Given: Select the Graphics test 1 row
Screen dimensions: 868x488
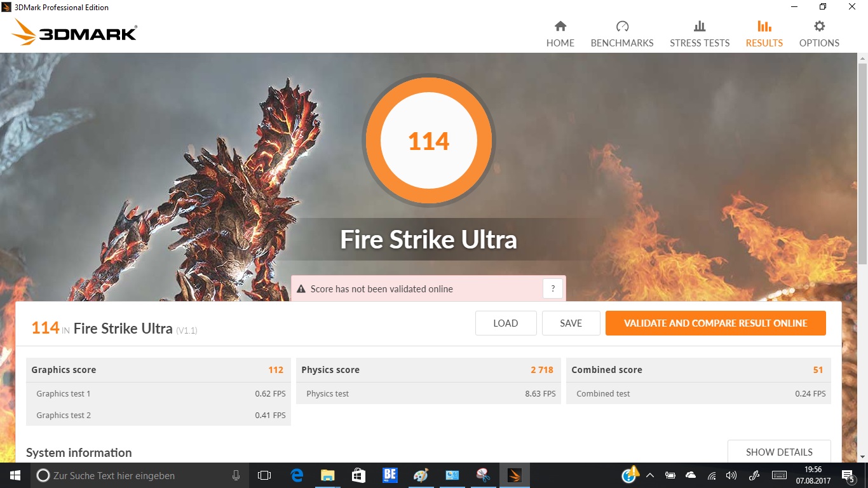Looking at the screenshot, I should click(158, 393).
